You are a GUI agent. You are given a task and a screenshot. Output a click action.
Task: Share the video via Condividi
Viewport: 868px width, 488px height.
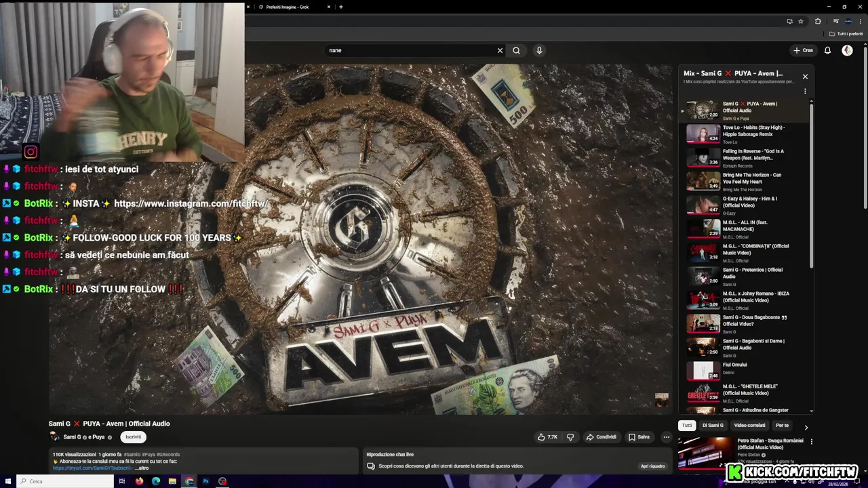click(x=601, y=437)
